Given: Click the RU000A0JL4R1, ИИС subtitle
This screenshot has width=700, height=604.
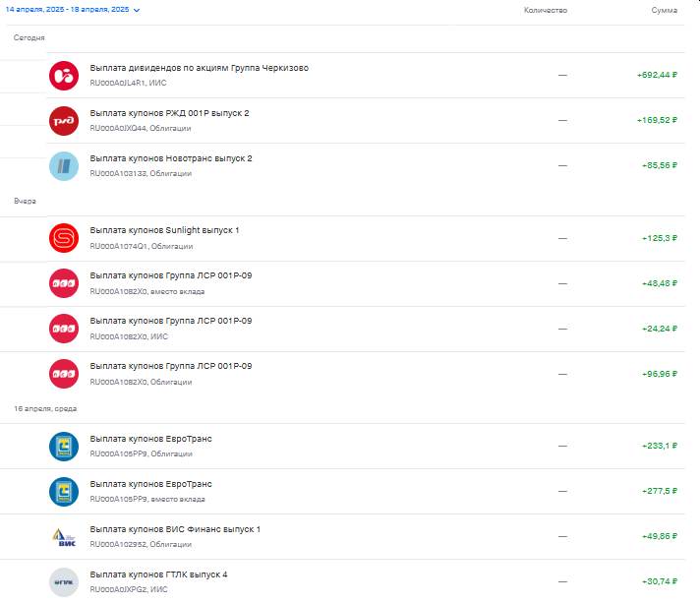Looking at the screenshot, I should [x=128, y=83].
